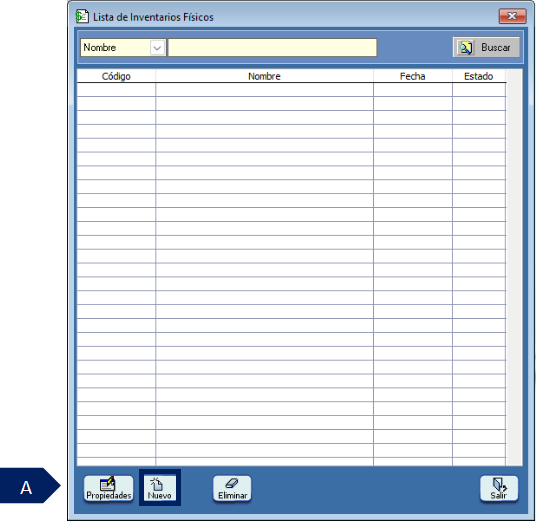The width and height of the screenshot is (537, 522).
Task: Select the first row's Código cell
Action: click(x=116, y=90)
